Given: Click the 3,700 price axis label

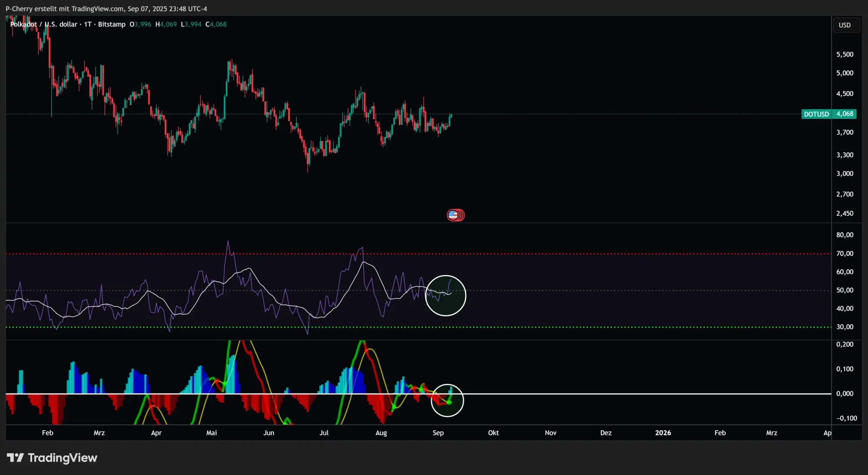Looking at the screenshot, I should pyautogui.click(x=845, y=132).
